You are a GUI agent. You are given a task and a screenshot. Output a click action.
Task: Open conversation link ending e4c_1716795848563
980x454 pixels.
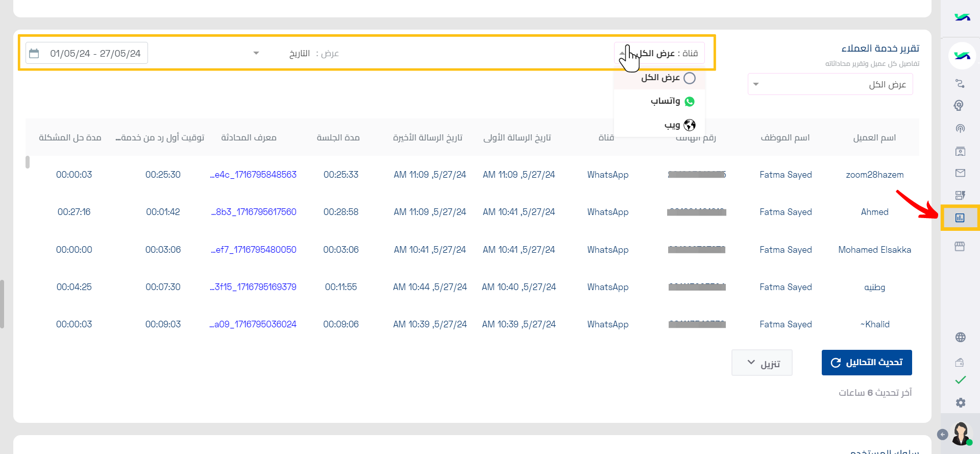pos(253,175)
